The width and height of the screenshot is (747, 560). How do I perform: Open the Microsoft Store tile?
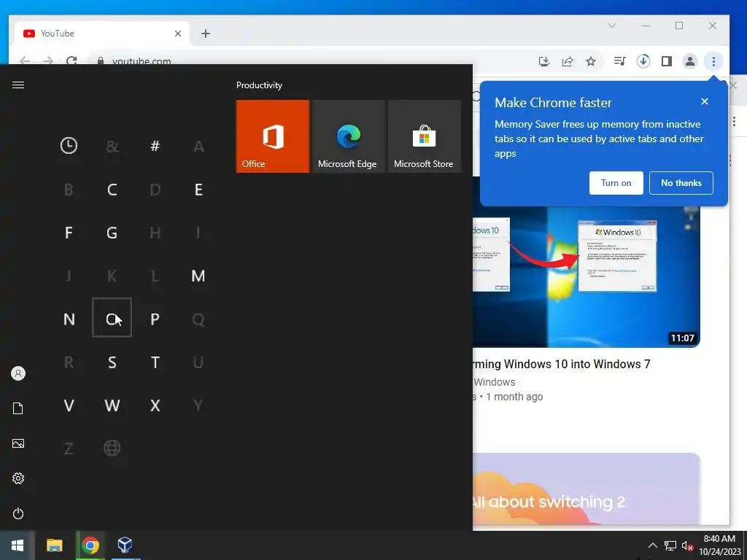click(425, 136)
